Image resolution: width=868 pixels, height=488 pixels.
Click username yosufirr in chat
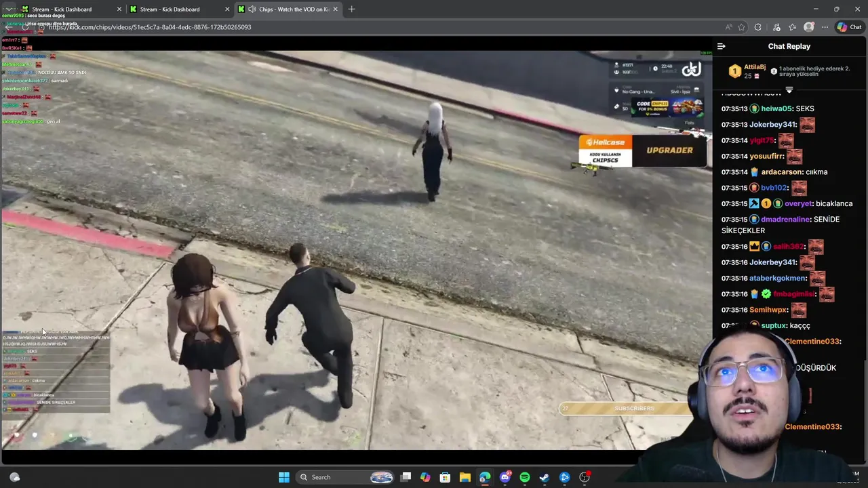click(766, 156)
